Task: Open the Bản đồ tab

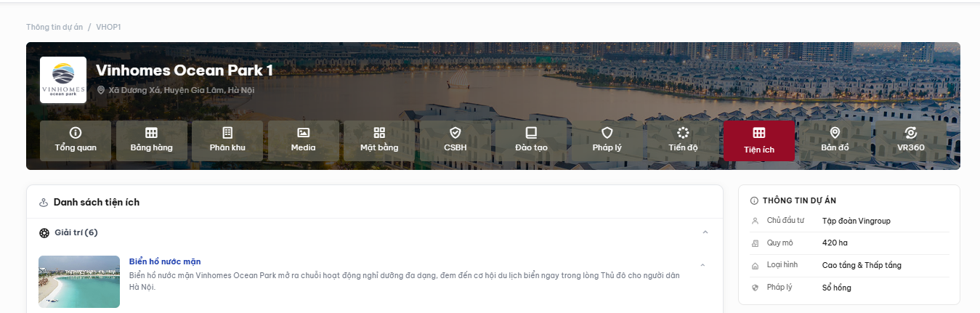Action: pos(835,141)
